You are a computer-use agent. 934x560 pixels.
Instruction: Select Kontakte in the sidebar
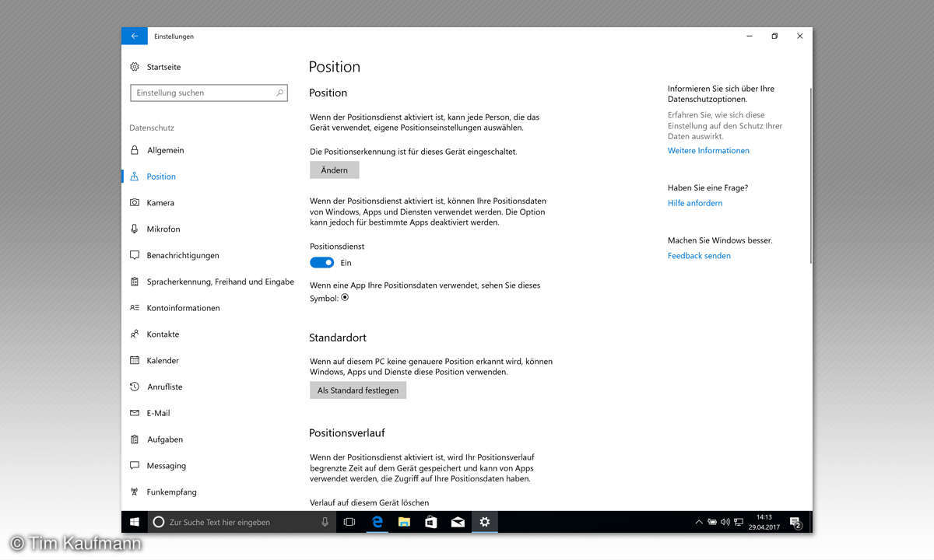[163, 334]
